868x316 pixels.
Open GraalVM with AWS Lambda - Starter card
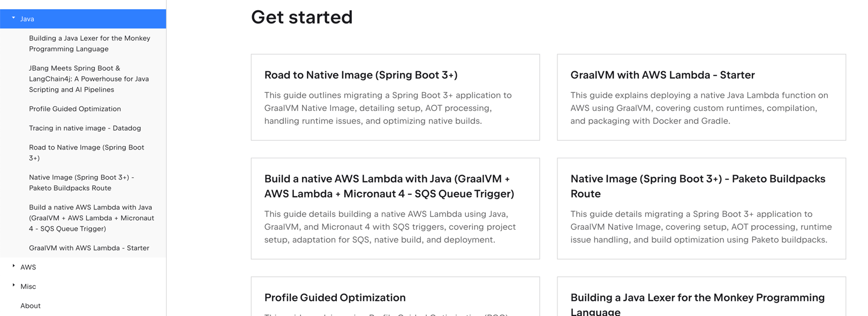point(701,97)
